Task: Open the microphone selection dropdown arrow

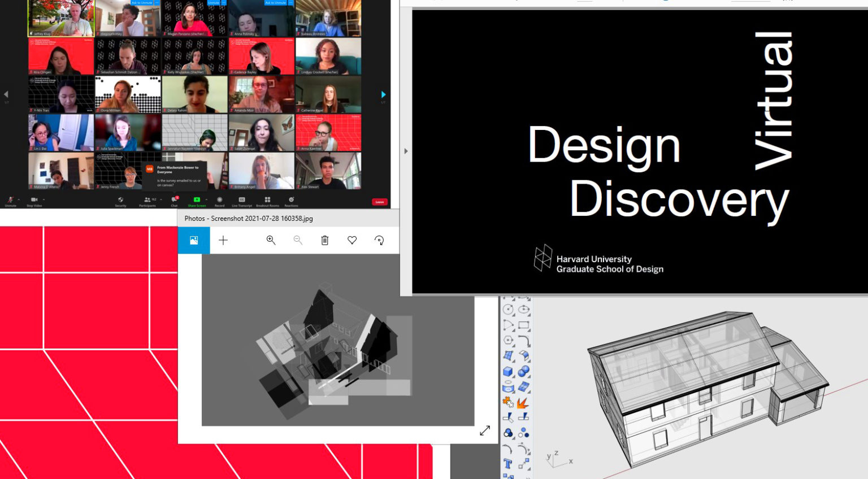Action: pyautogui.click(x=18, y=199)
